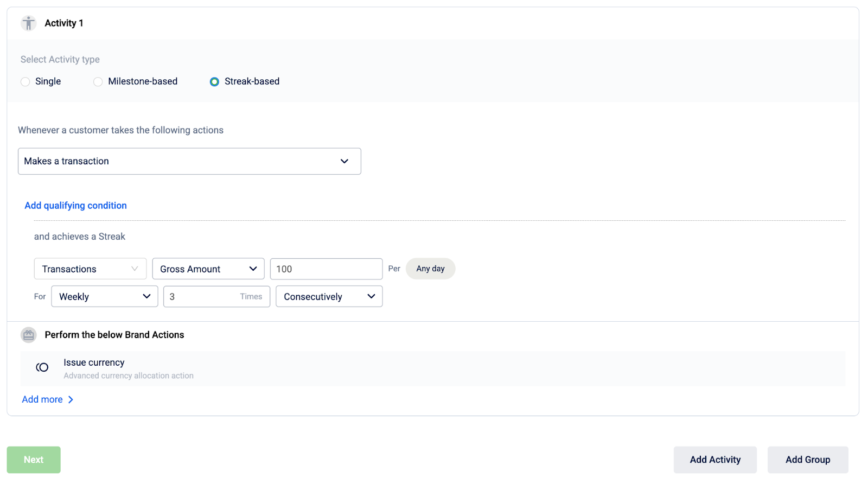Click the chevron next to Add more
This screenshot has width=868, height=478.
click(x=71, y=400)
